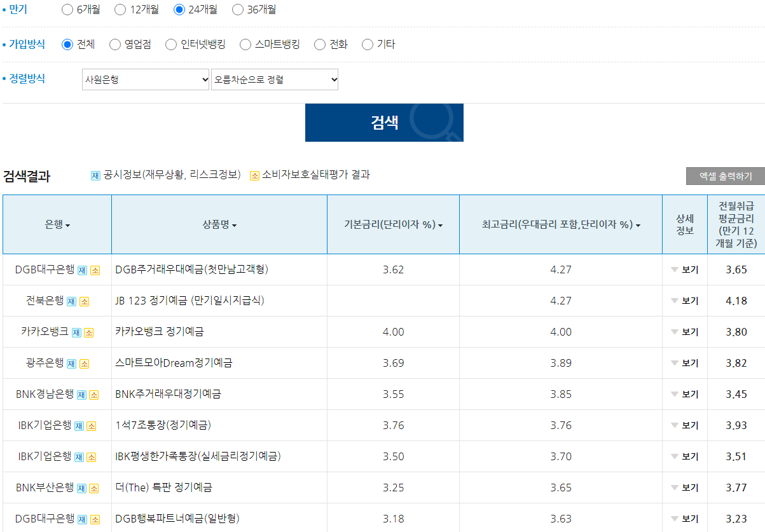View 보기 details for 더(The) 특판 정기예금
This screenshot has height=532, width=765.
tap(685, 488)
